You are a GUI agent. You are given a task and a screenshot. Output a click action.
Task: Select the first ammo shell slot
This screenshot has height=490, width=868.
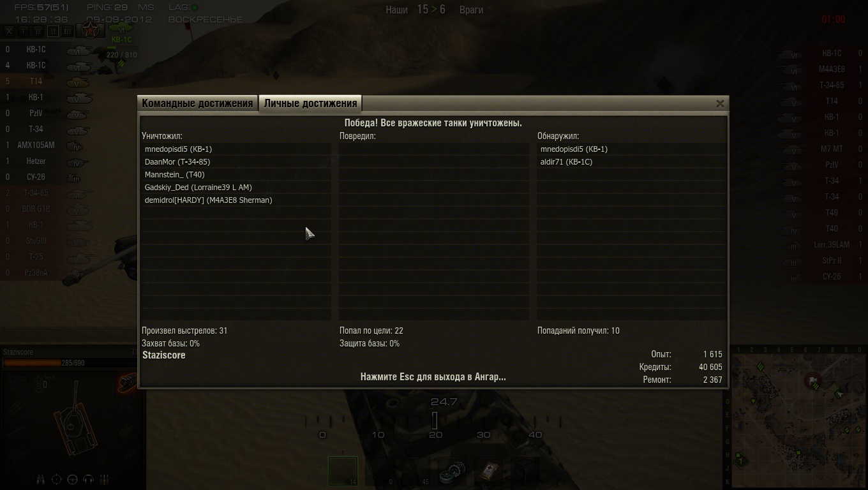click(343, 471)
